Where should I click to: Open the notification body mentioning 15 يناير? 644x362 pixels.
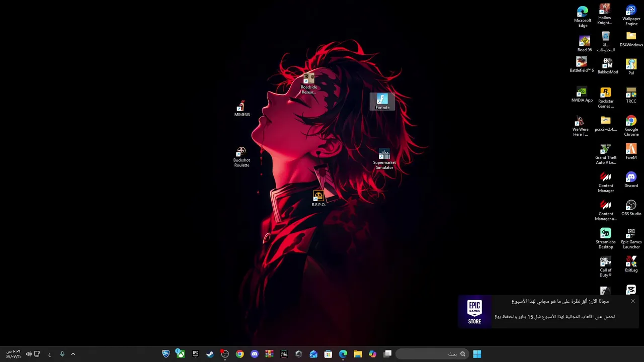[x=554, y=317]
